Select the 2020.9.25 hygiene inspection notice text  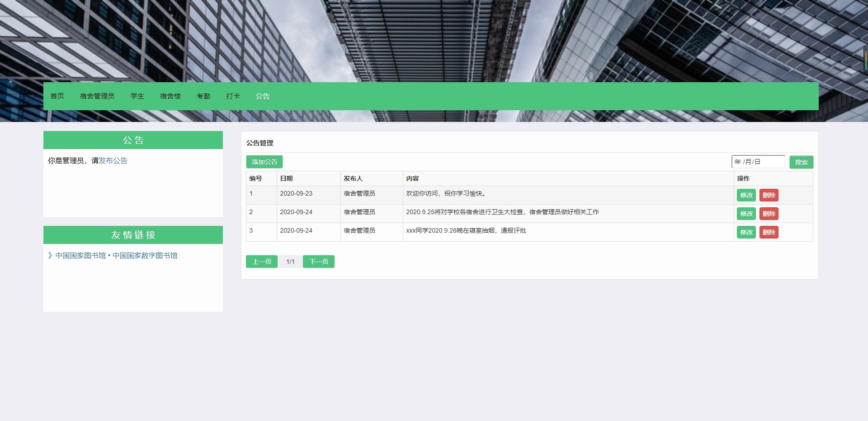[x=502, y=212]
